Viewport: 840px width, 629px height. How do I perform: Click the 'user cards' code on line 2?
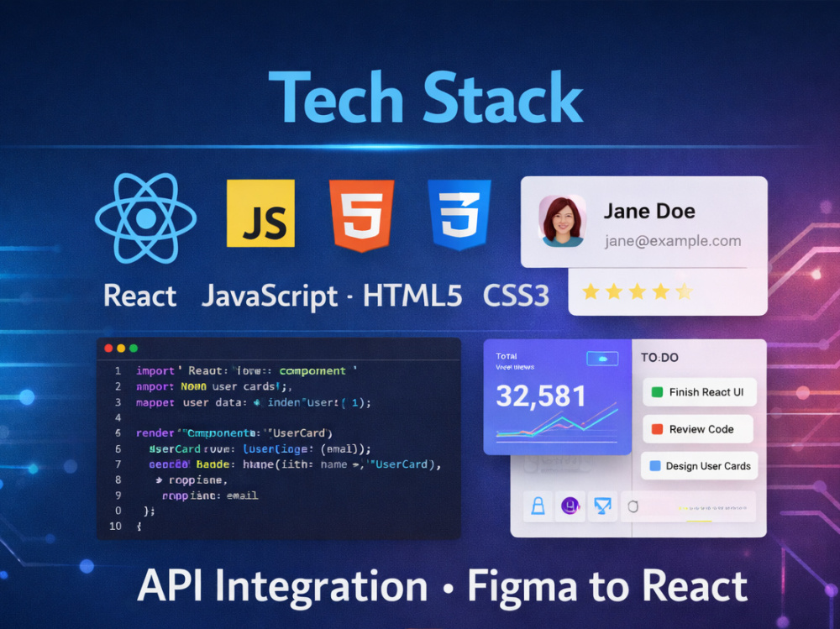(x=244, y=386)
